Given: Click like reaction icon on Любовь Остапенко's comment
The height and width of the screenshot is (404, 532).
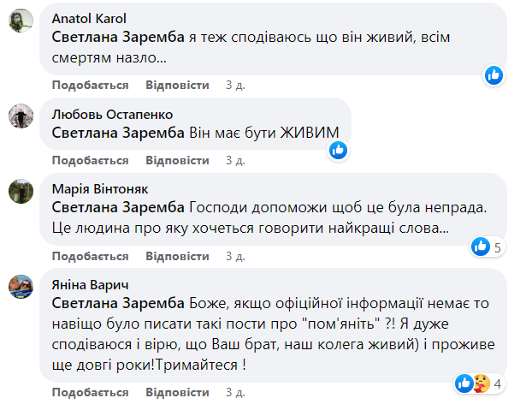Looking at the screenshot, I should (x=340, y=150).
